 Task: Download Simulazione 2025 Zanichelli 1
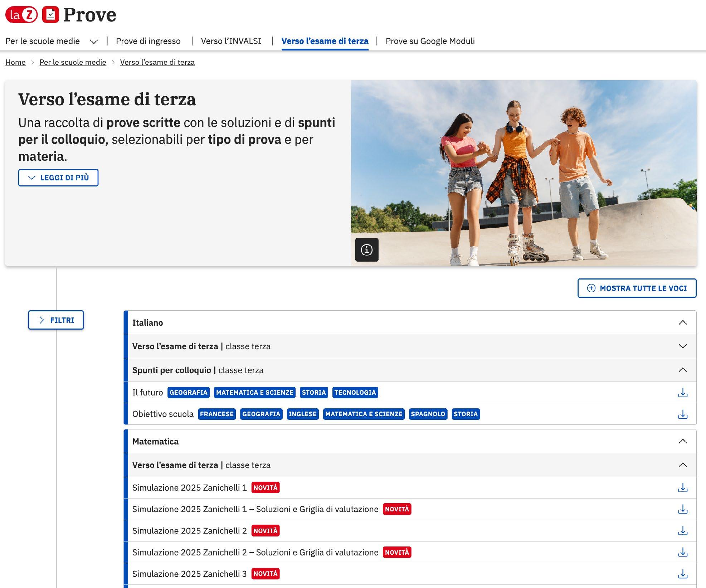pyautogui.click(x=682, y=488)
